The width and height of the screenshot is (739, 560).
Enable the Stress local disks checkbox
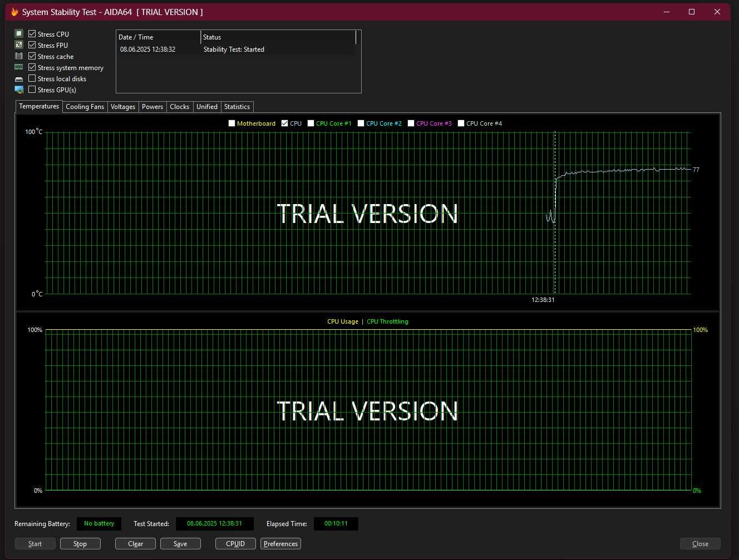pyautogui.click(x=32, y=78)
